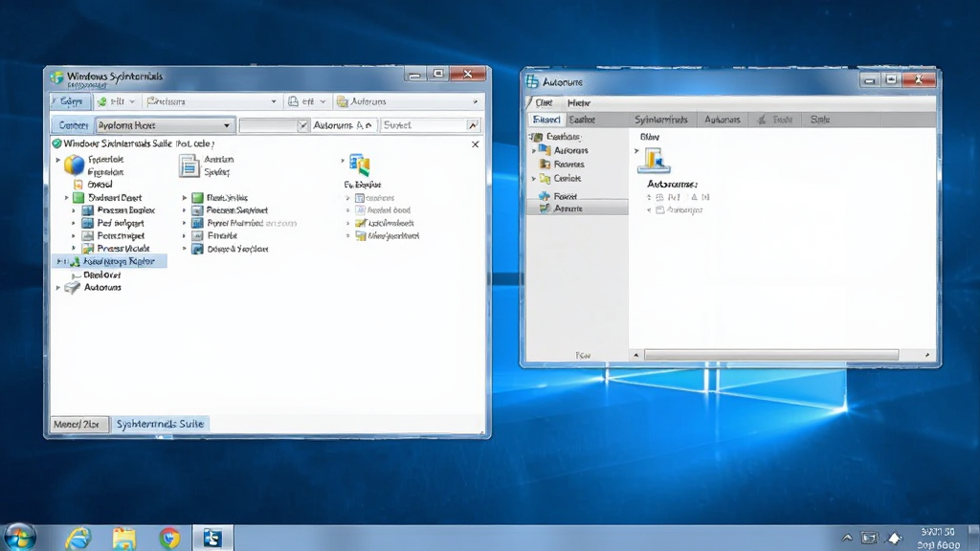Open File Explorer from the taskbar
The height and width of the screenshot is (551, 980).
(x=123, y=538)
